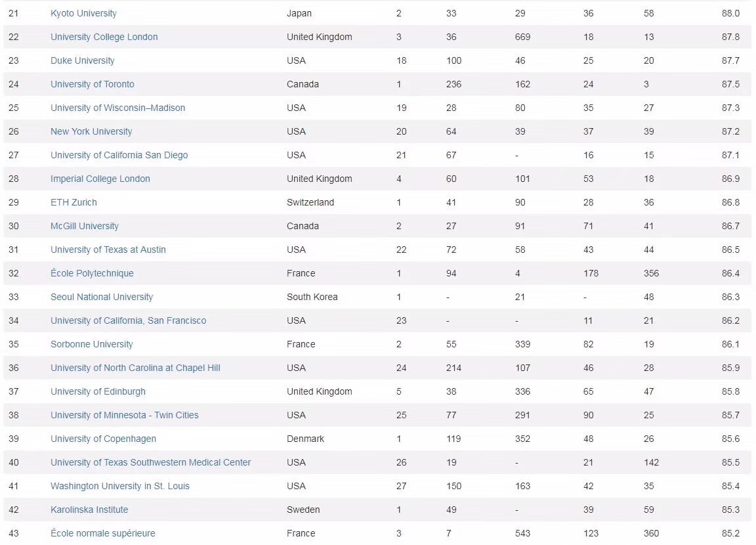The height and width of the screenshot is (545, 756).
Task: Click University of California, San Francisco
Action: point(128,320)
